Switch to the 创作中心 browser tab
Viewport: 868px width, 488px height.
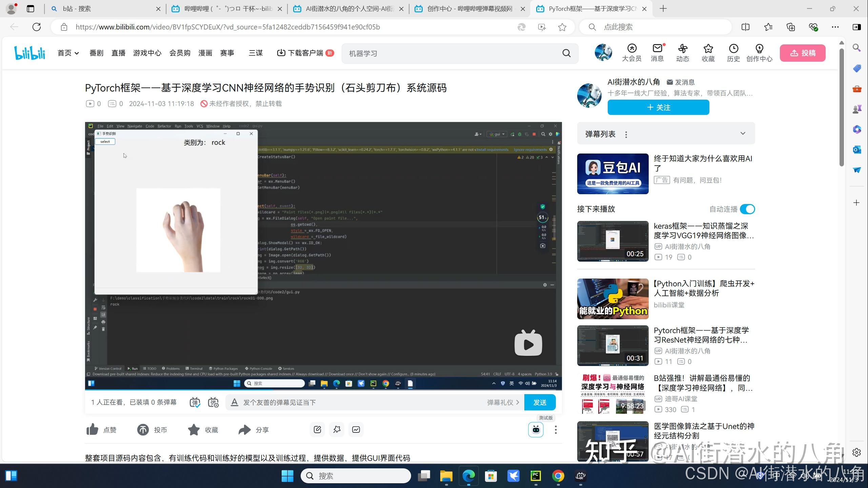[x=470, y=9]
